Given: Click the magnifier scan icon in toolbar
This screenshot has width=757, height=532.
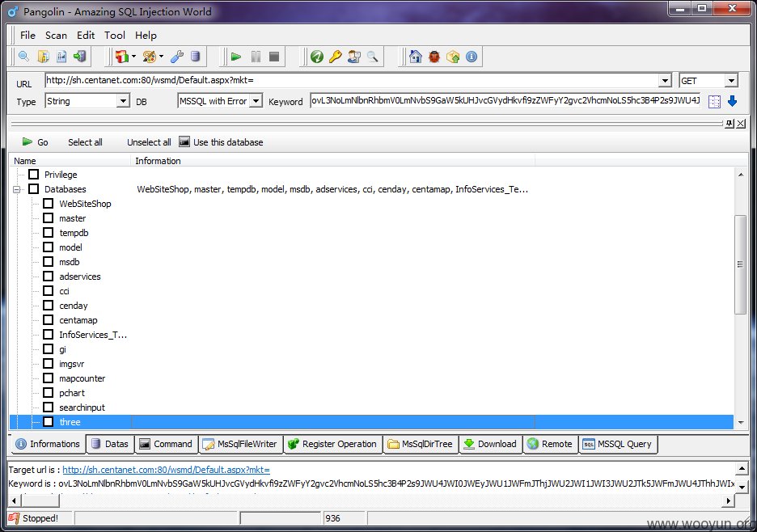Looking at the screenshot, I should pos(23,57).
